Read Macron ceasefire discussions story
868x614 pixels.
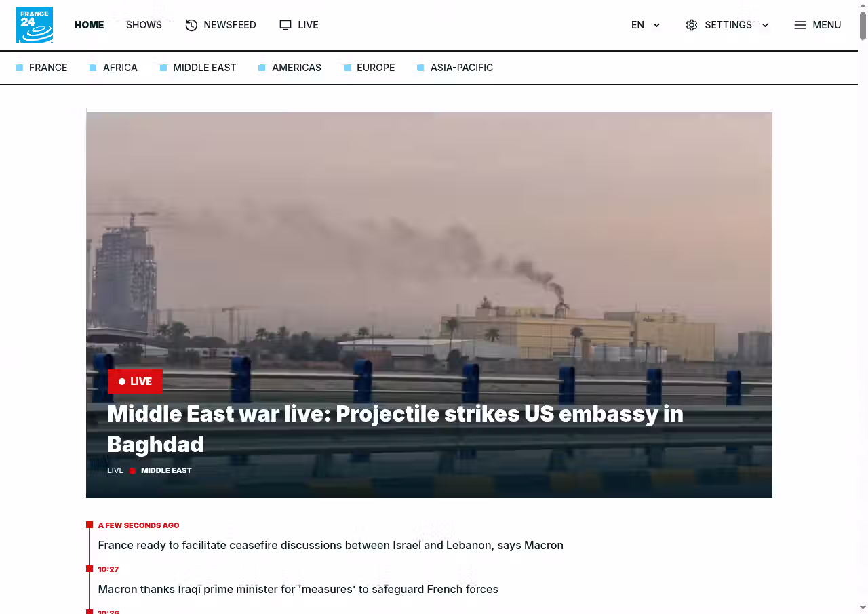pyautogui.click(x=331, y=545)
